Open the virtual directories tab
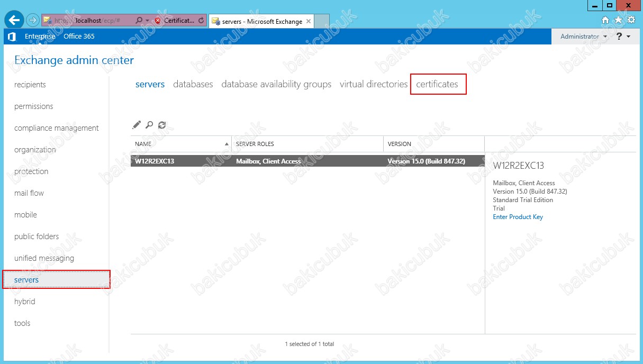 pos(374,84)
